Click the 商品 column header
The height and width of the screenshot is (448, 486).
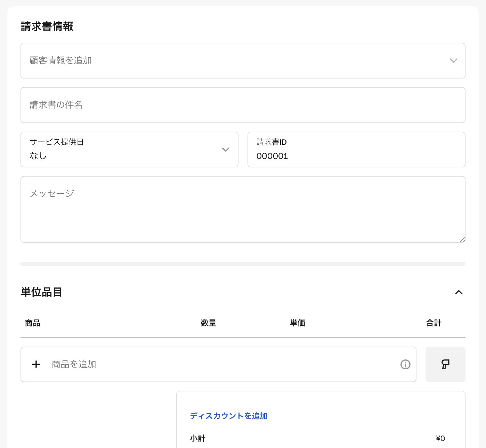33,323
